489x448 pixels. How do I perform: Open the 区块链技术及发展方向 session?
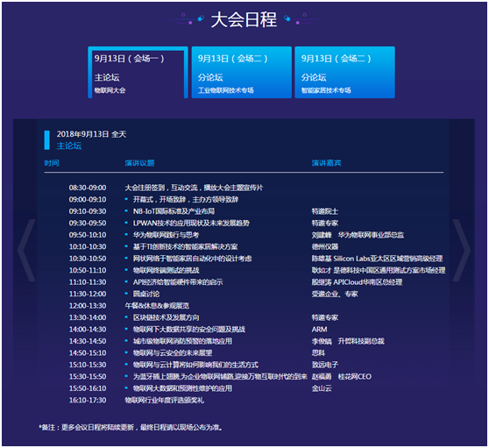pos(166,317)
